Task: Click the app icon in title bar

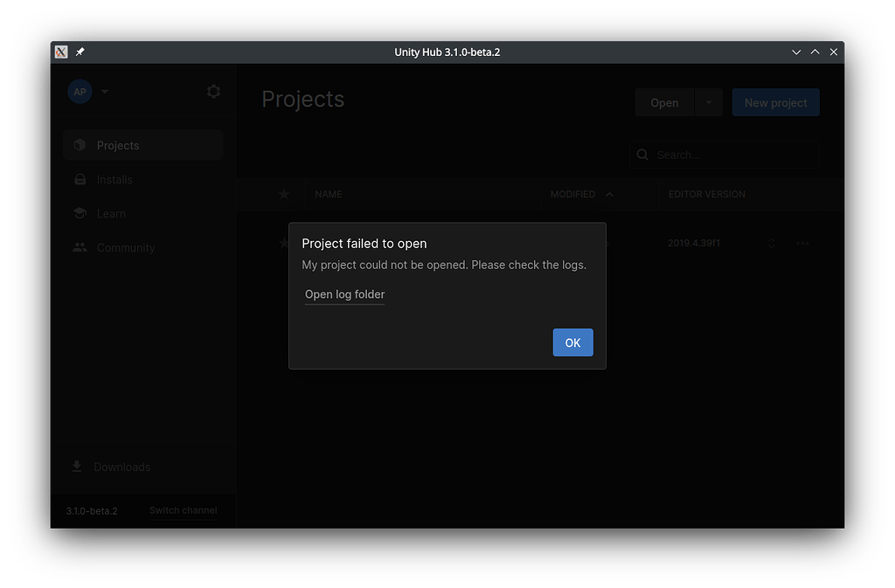Action: [x=61, y=52]
